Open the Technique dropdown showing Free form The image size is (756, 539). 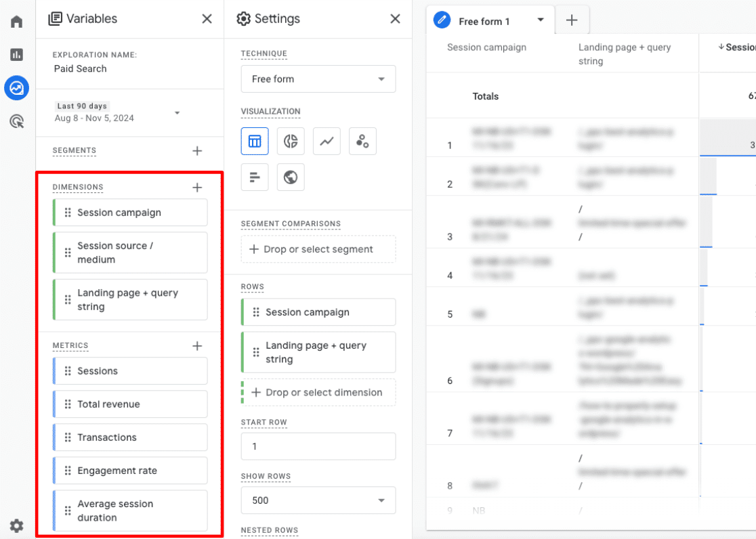coord(318,79)
